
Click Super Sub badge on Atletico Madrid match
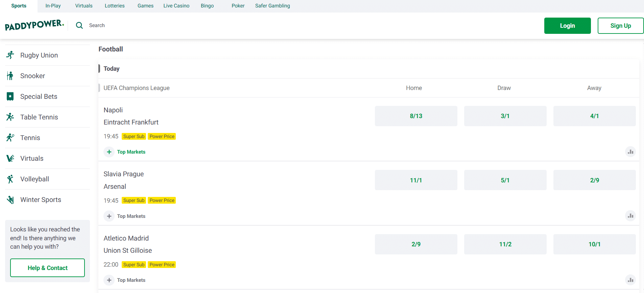pyautogui.click(x=134, y=265)
